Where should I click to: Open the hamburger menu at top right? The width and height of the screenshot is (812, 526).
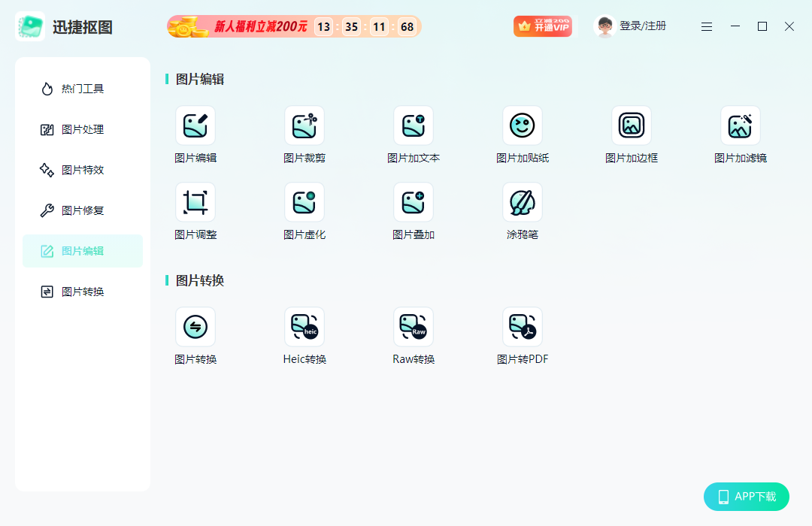(x=707, y=26)
